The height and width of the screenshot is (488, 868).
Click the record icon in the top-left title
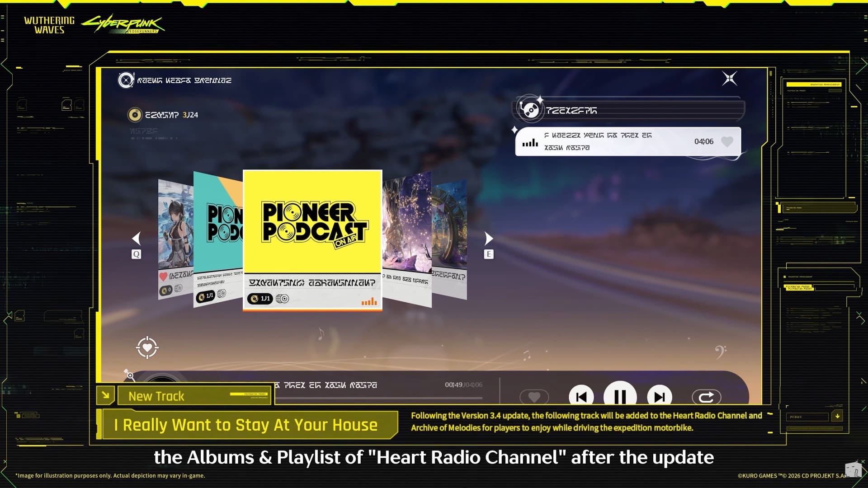click(126, 80)
